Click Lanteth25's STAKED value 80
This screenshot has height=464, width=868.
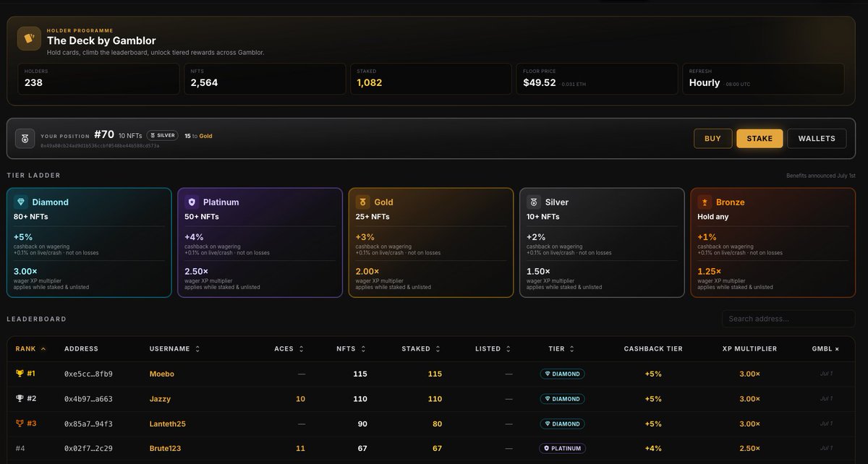436,424
